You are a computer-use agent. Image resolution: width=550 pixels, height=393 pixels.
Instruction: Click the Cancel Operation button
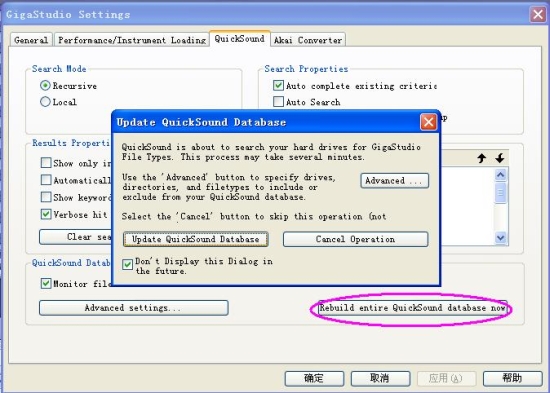[x=355, y=239]
